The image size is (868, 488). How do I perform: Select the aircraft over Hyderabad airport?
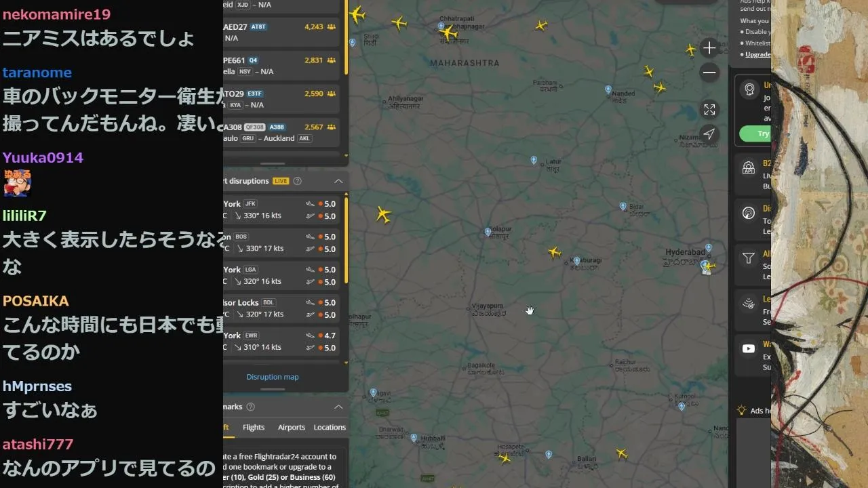[x=709, y=266]
